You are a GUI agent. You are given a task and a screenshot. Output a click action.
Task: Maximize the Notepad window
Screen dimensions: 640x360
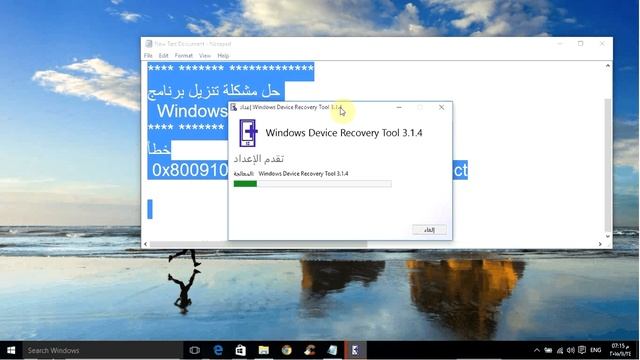click(580, 44)
